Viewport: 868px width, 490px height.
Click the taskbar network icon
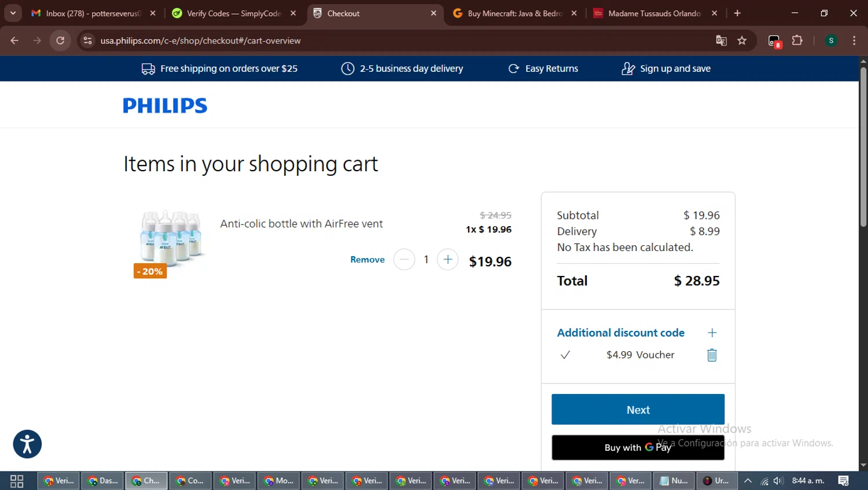(764, 481)
